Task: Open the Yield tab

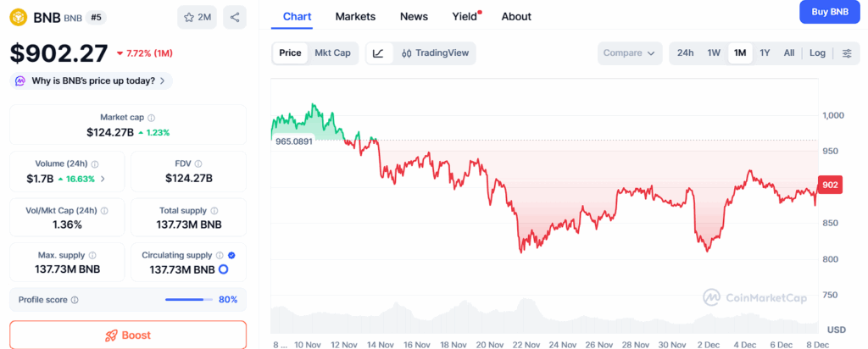Action: click(x=465, y=16)
